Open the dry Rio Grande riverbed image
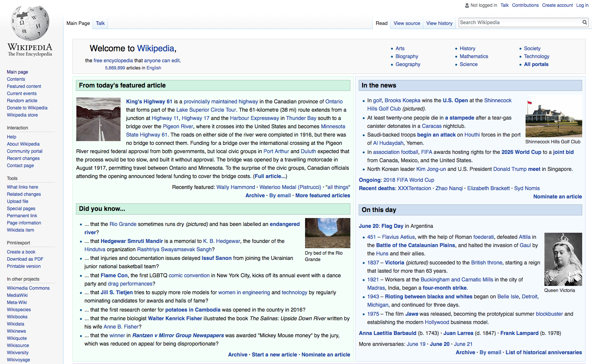The height and width of the screenshot is (364, 592). coord(327,233)
